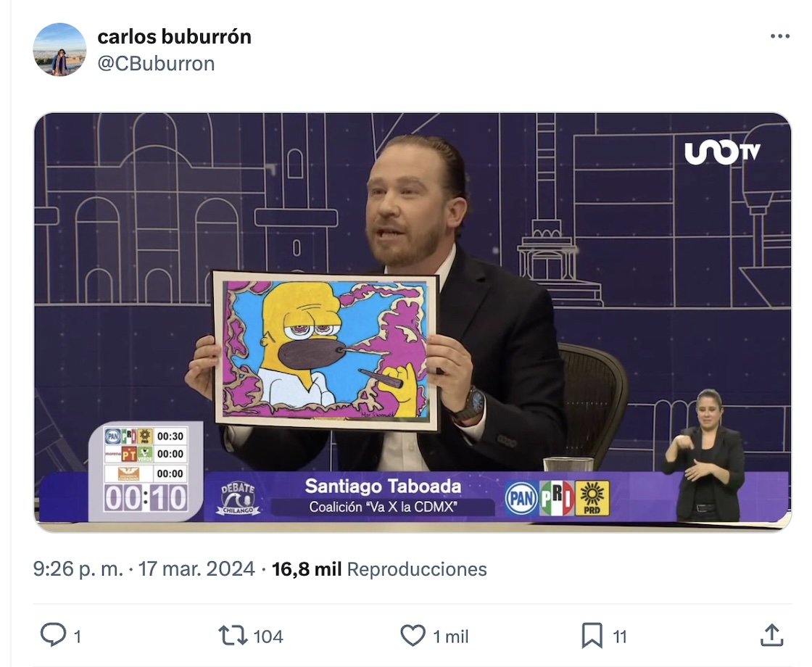This screenshot has height=667, width=812.
Task: Click the 1 mil likes count
Action: coord(450,637)
